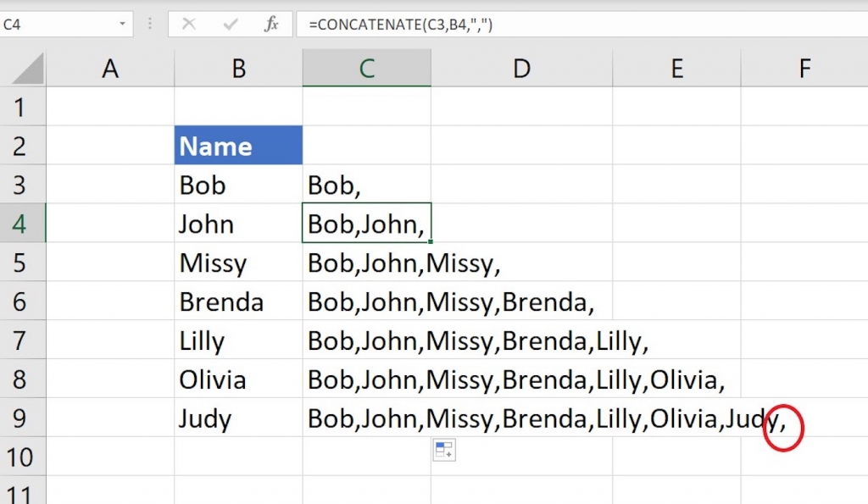The width and height of the screenshot is (868, 504).
Task: Click the Insert Function fx icon
Action: tap(270, 24)
